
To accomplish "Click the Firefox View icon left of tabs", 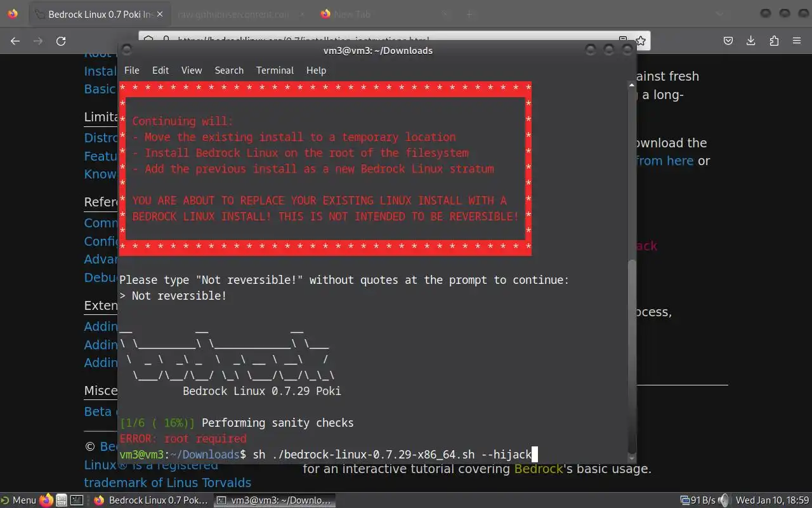I will coord(13,13).
